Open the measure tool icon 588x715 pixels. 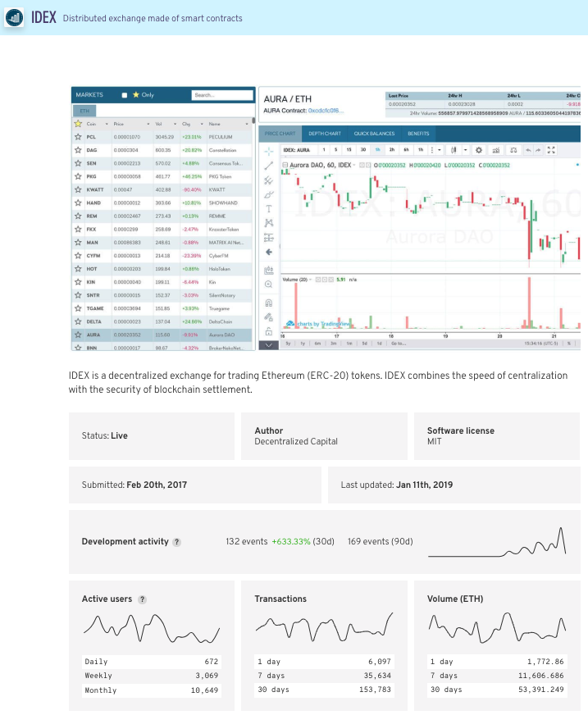click(x=269, y=270)
